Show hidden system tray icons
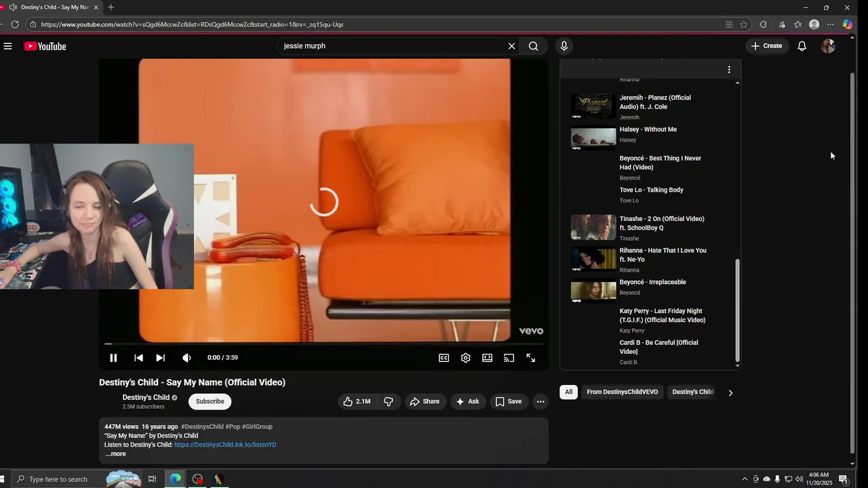 click(745, 479)
